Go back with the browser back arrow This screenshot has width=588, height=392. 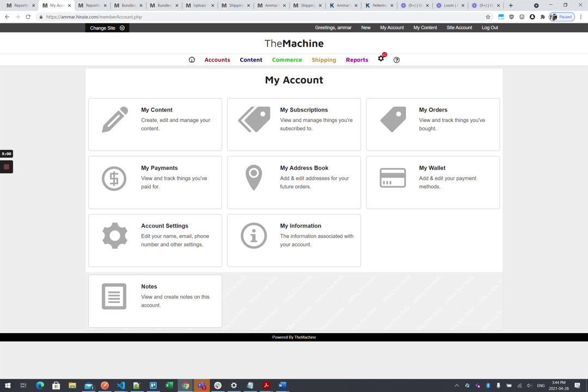pyautogui.click(x=7, y=17)
